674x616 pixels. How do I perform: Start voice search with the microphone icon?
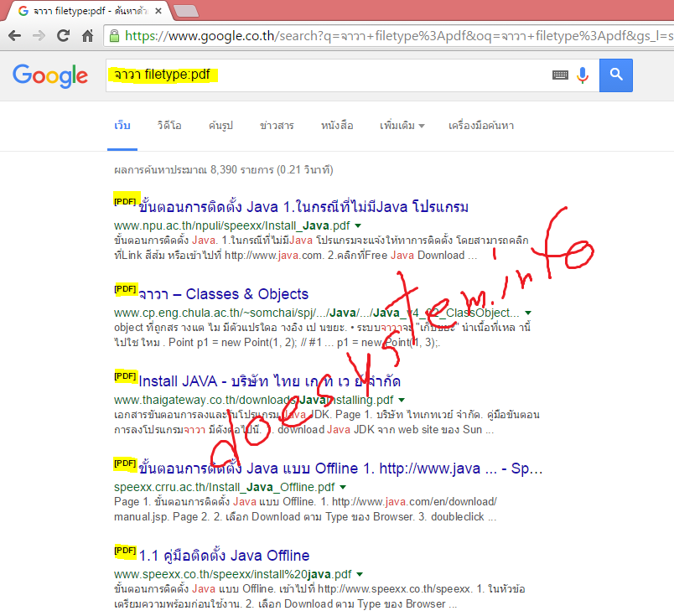coord(583,75)
